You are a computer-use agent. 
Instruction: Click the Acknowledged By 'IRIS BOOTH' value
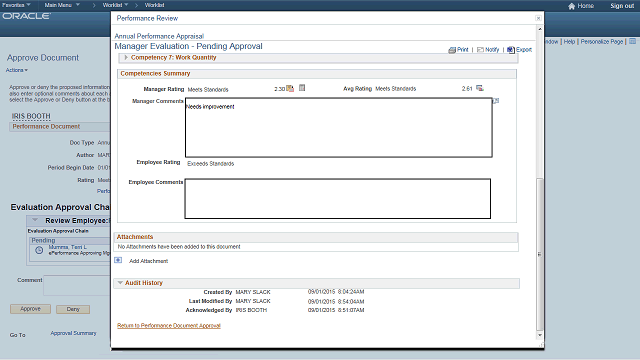(251, 310)
